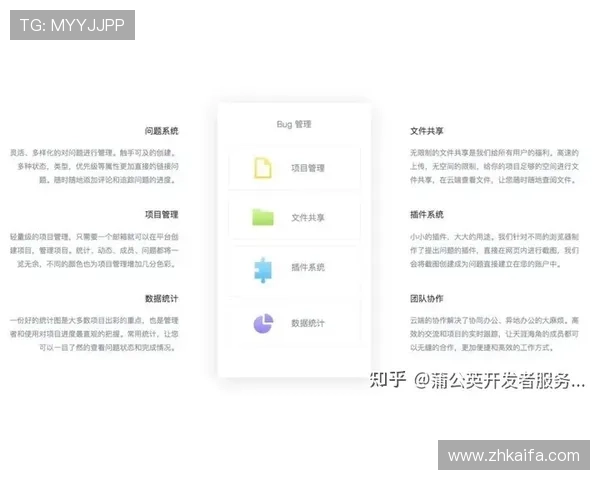This screenshot has width=600, height=480.
Task: Select the 文件共享 label in the center card
Action: 308,218
